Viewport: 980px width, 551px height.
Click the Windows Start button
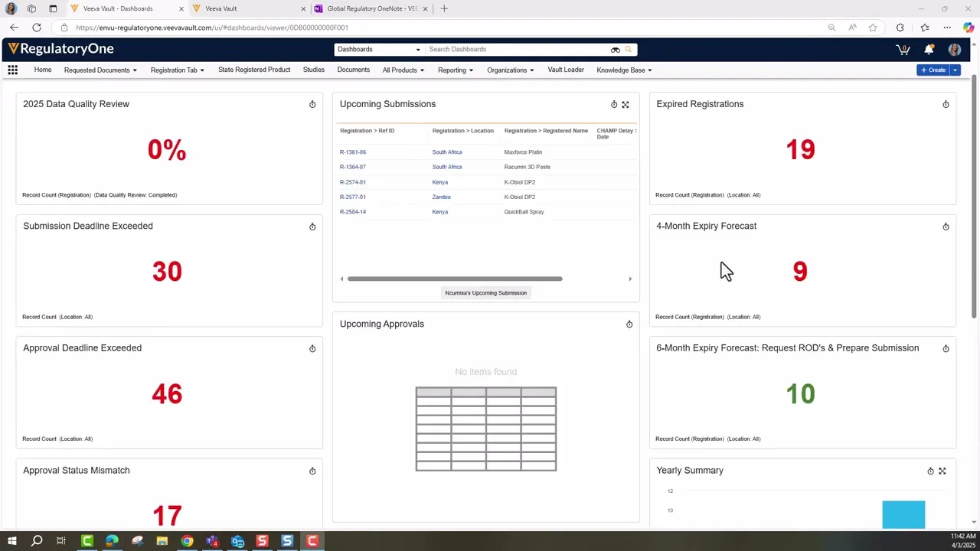pyautogui.click(x=11, y=541)
